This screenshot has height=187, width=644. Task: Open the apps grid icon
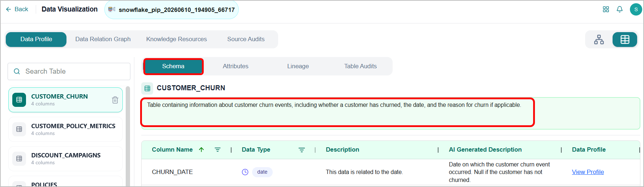coord(606,9)
